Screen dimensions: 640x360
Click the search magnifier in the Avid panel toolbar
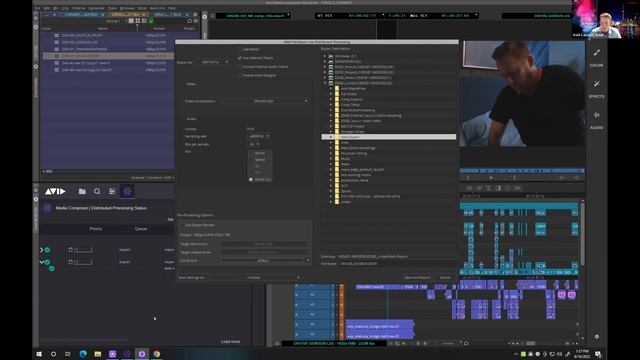(x=97, y=191)
